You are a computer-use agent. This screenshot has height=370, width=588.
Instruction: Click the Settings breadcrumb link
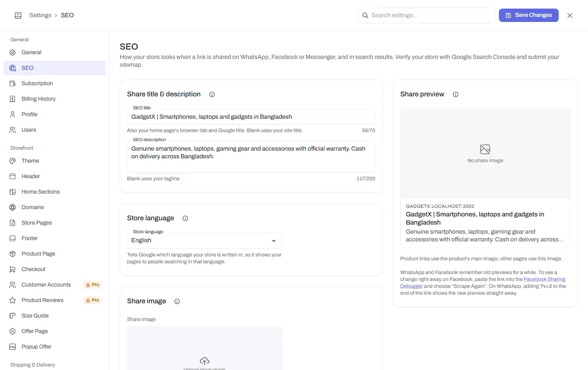coord(40,15)
